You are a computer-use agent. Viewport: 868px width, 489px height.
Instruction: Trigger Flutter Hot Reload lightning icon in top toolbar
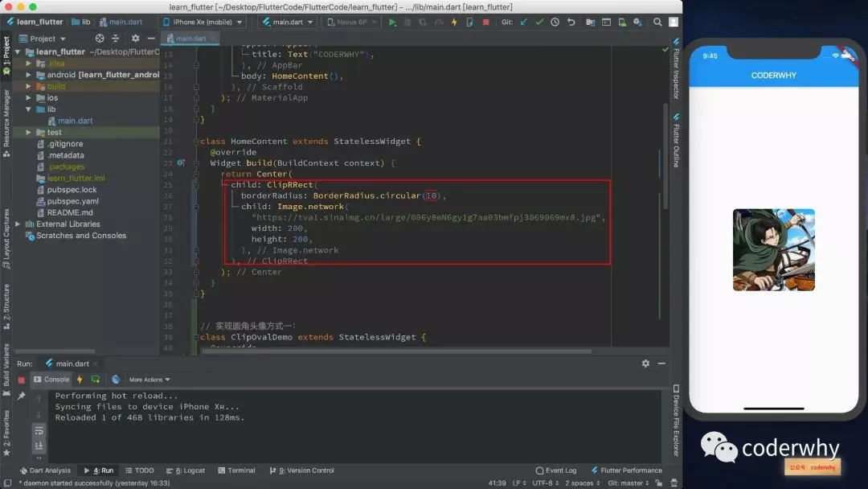[x=454, y=23]
